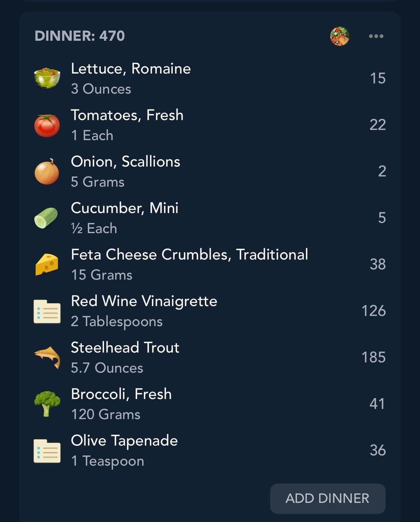Image resolution: width=420 pixels, height=522 pixels.
Task: Tap the salad bowl icon for Lettuce
Action: tap(47, 78)
